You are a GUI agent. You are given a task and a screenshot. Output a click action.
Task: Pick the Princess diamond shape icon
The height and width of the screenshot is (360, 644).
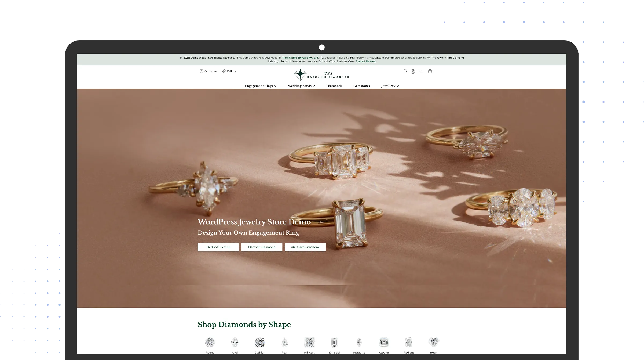[x=309, y=343]
